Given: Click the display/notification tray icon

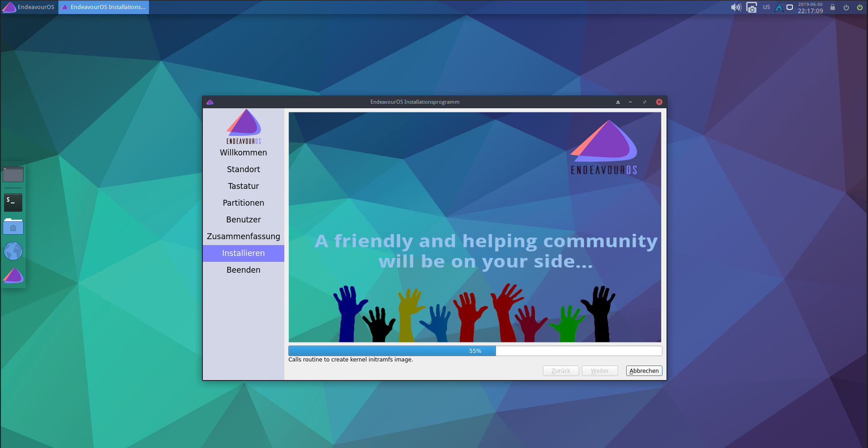Looking at the screenshot, I should tap(790, 7).
